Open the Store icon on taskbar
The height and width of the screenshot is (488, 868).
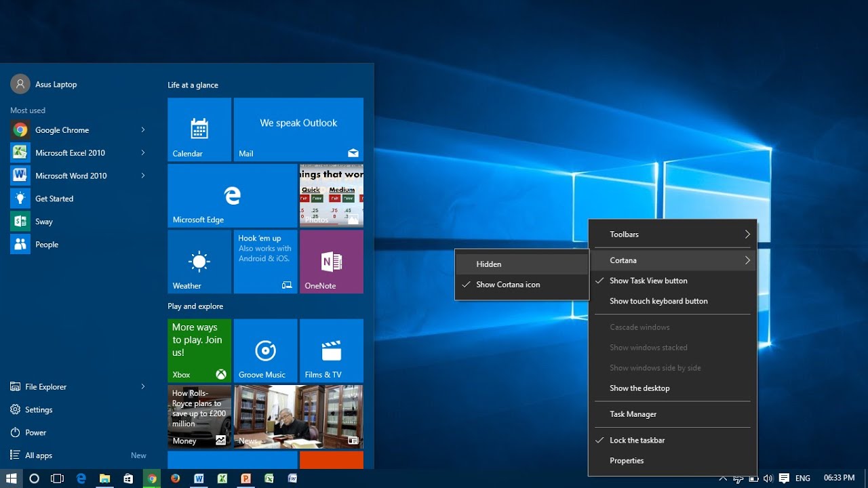[x=128, y=479]
